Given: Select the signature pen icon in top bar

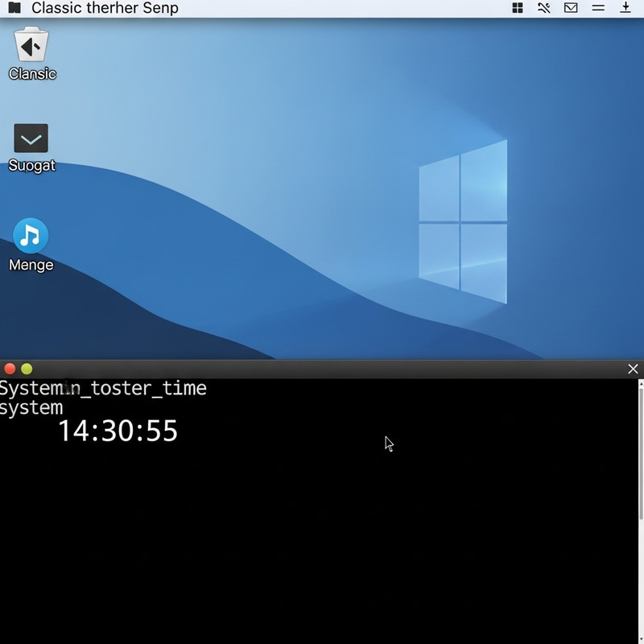Looking at the screenshot, I should tap(544, 8).
